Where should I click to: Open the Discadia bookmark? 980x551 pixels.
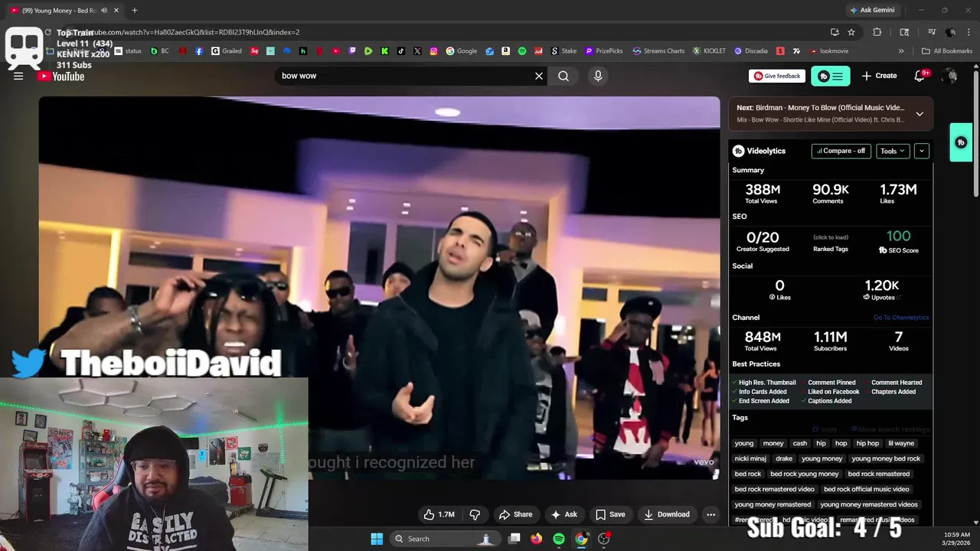click(x=751, y=51)
